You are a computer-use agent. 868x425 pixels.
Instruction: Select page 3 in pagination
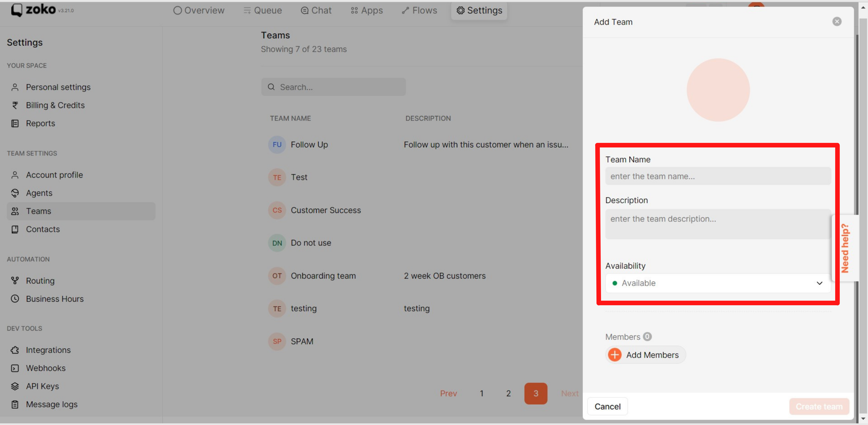(x=536, y=394)
